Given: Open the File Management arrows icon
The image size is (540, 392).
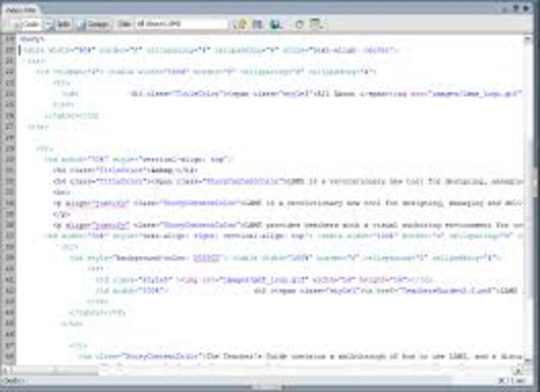Looking at the screenshot, I should coord(258,24).
